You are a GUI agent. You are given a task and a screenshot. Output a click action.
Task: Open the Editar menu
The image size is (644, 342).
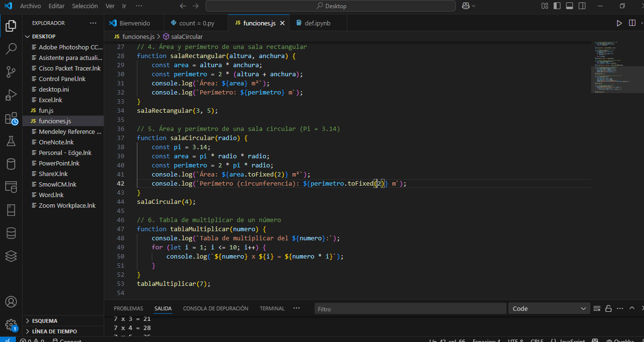coord(57,6)
